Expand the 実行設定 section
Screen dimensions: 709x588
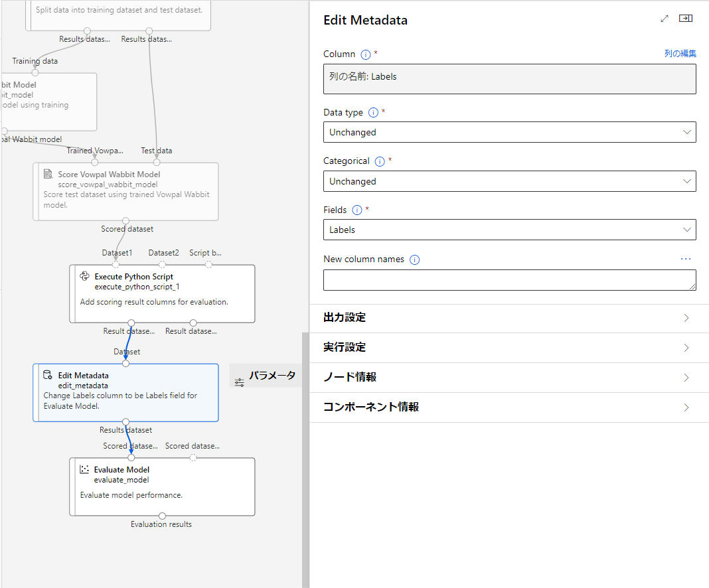pos(510,348)
